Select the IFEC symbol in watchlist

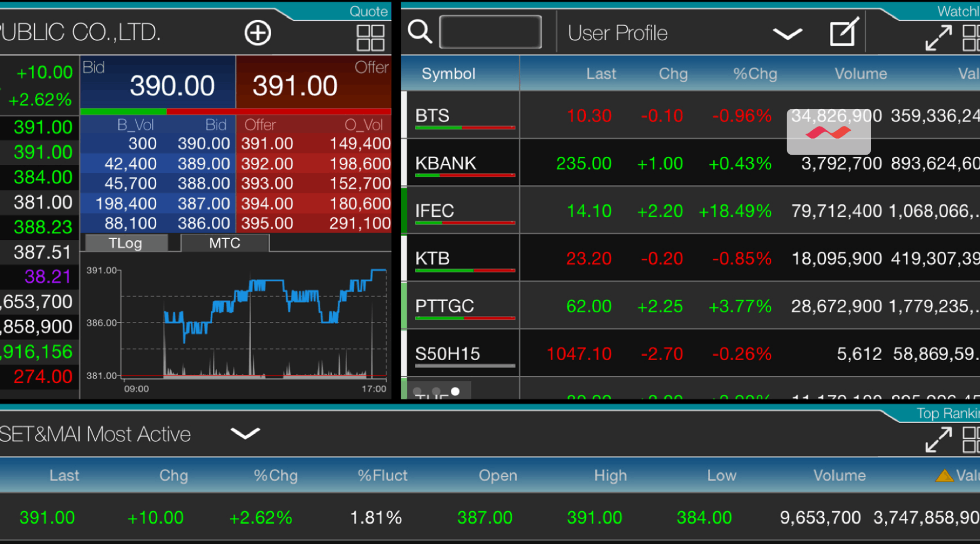[x=435, y=211]
